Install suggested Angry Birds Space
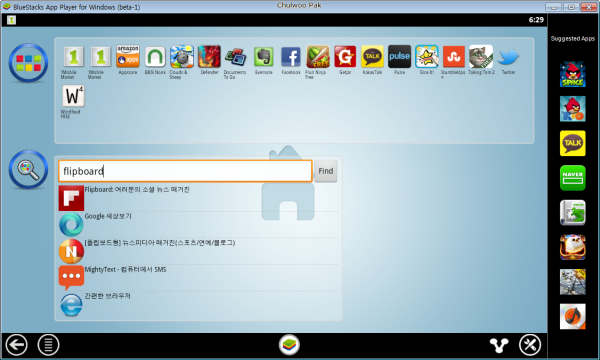The height and width of the screenshot is (360, 600). 572,74
